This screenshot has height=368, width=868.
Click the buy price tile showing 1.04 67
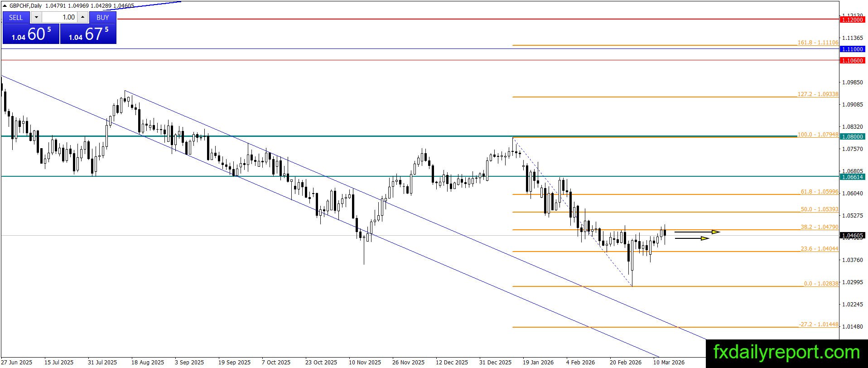(88, 34)
